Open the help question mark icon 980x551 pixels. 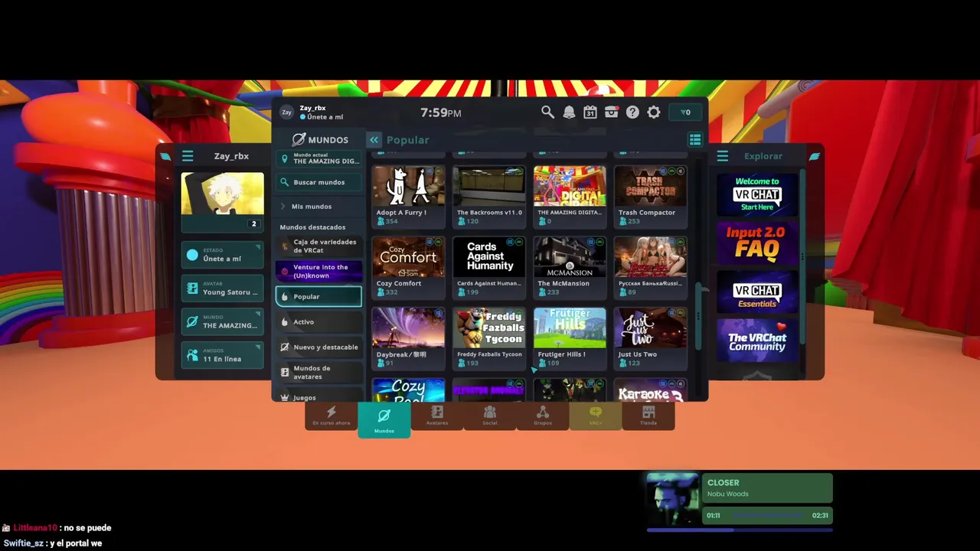tap(632, 112)
